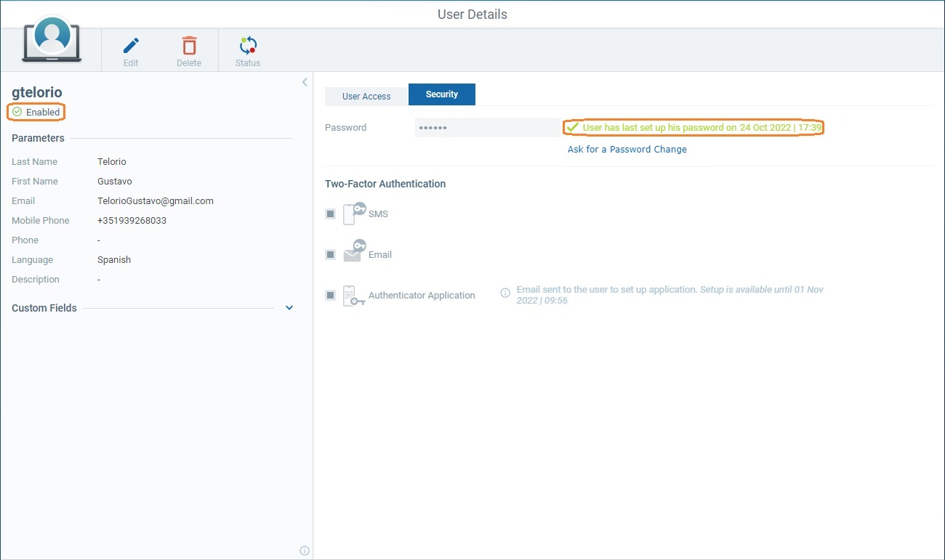Switch to the User Access tab
The image size is (945, 560).
(x=366, y=94)
